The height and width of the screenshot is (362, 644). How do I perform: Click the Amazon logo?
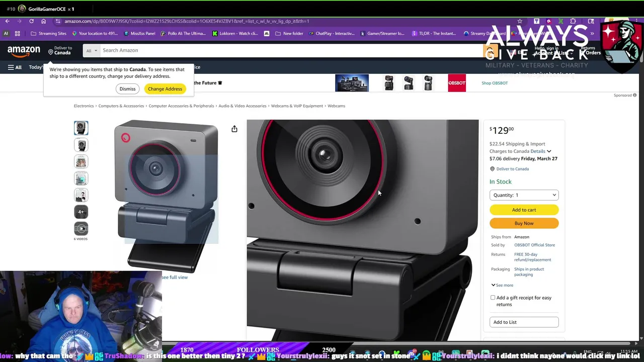tap(24, 50)
